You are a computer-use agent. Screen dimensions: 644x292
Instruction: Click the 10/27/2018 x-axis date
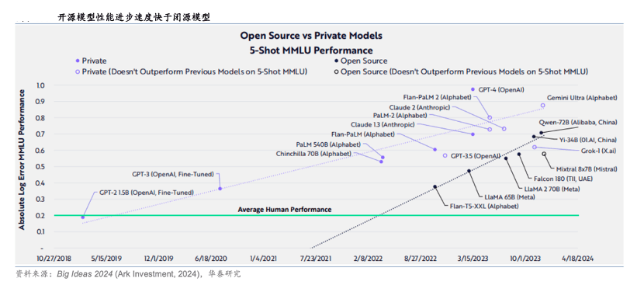click(54, 259)
